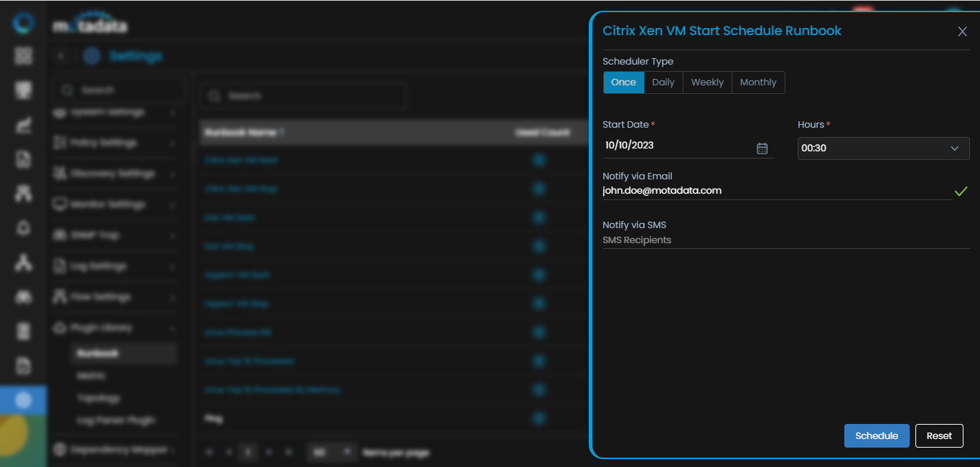Select the Weekly scheduler type
The image size is (980, 467).
coord(707,82)
